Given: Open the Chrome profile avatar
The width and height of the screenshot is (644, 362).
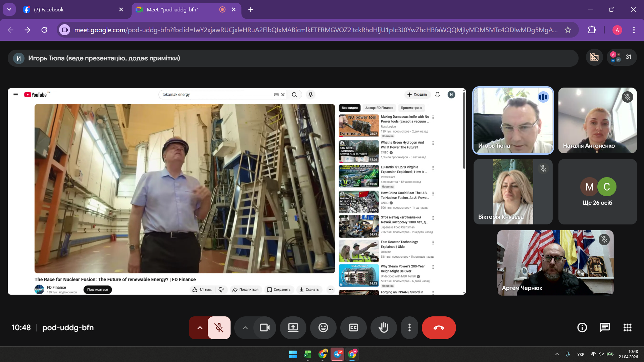Looking at the screenshot, I should click(x=617, y=30).
